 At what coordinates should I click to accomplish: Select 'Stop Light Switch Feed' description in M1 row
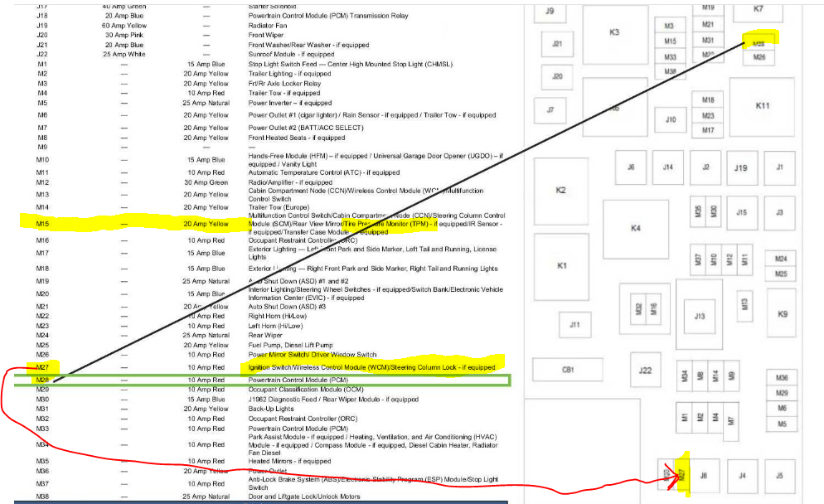pyautogui.click(x=350, y=64)
